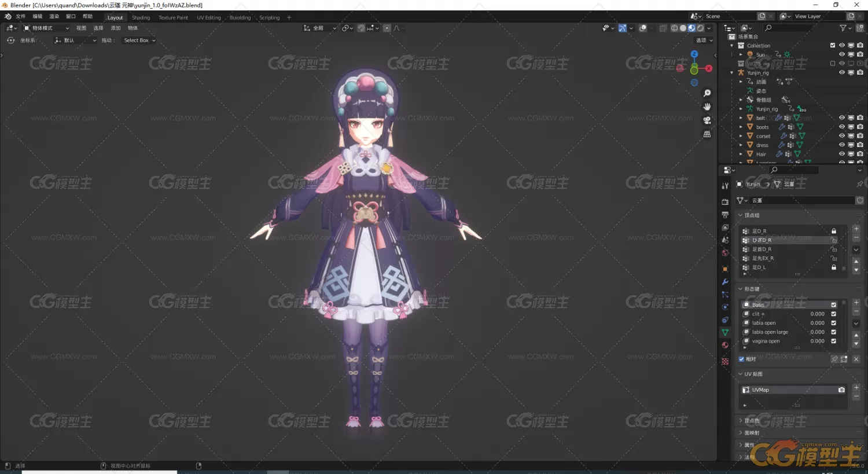Disable render camera icon for boots

click(860, 127)
